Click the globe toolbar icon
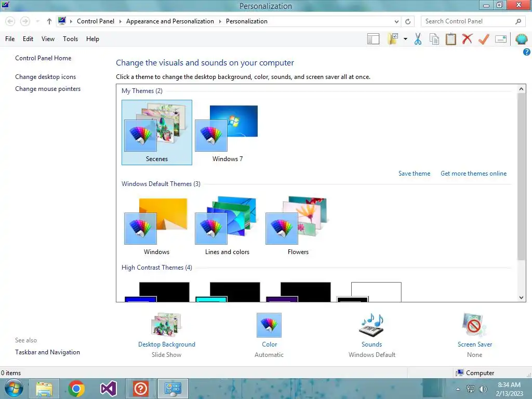 (521, 39)
